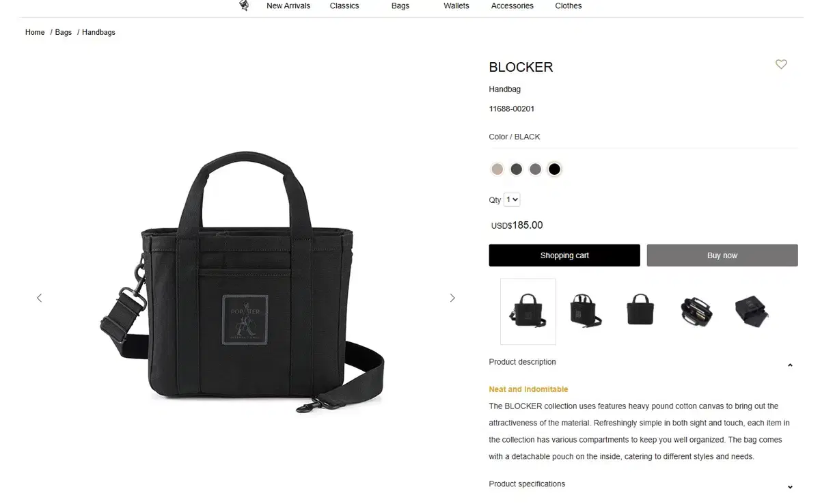This screenshot has height=504, width=820.
Task: Show next product image with right arrow
Action: (452, 298)
